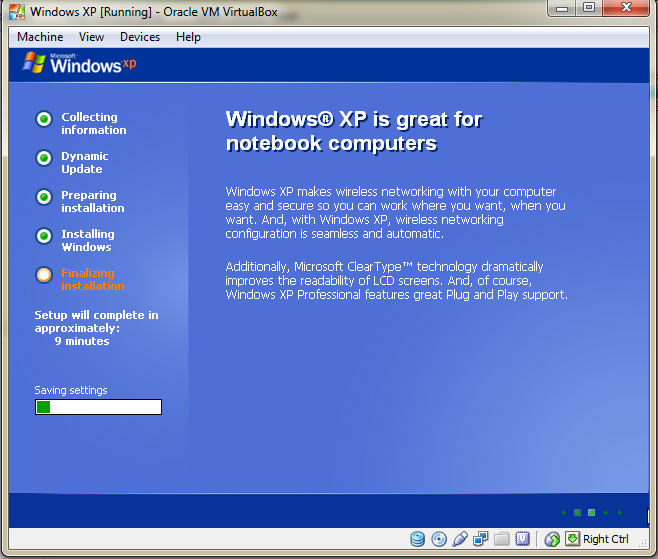
Task: Maximize the VirtualBox window
Action: tap(589, 8)
